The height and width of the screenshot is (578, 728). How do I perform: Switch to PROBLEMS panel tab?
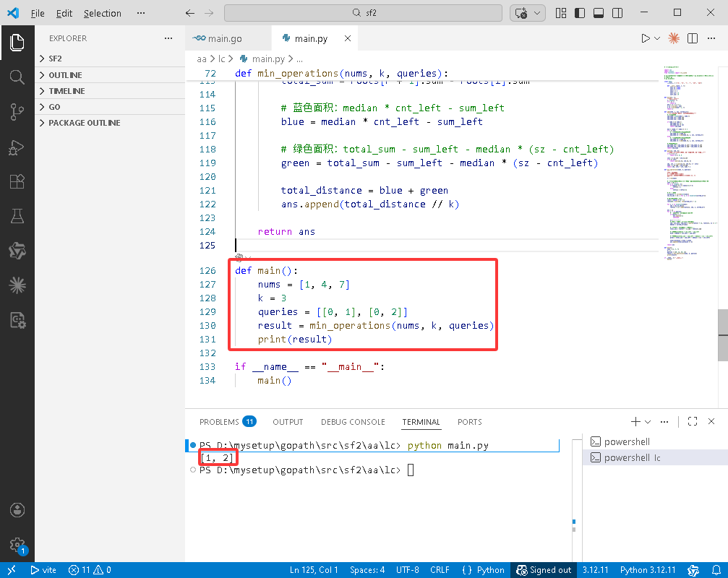[x=228, y=422]
